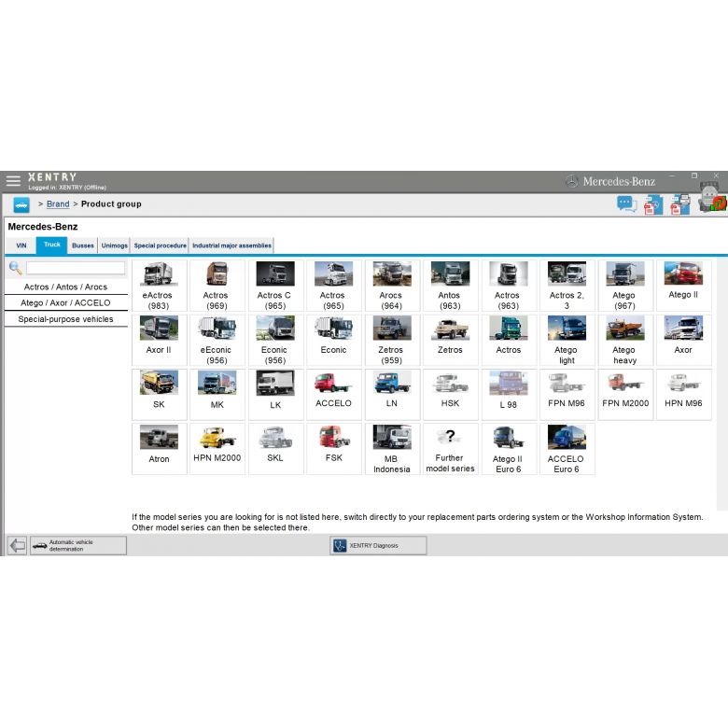The image size is (728, 728).
Task: Select the HPN M2000 yellow truck tile
Action: pyautogui.click(x=217, y=449)
